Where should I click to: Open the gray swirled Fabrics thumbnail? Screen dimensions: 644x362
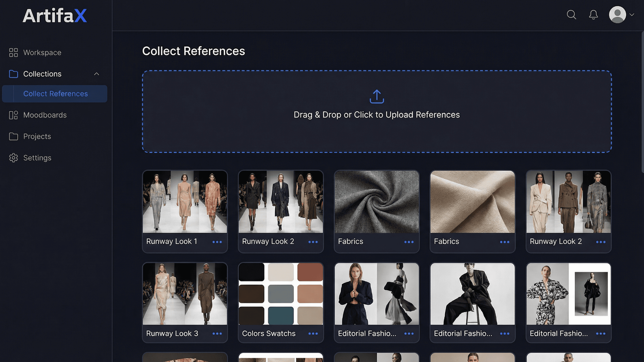[377, 202]
